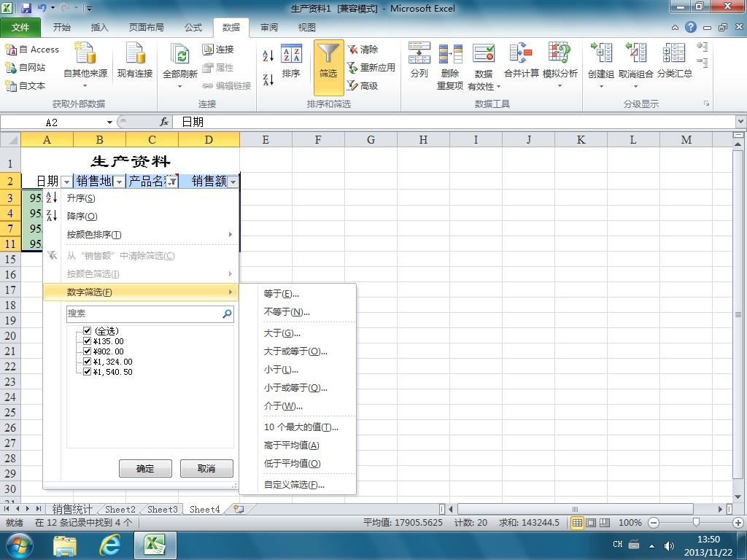Choose 10 个最大的值(T)... option
This screenshot has width=747, height=560.
pos(298,427)
